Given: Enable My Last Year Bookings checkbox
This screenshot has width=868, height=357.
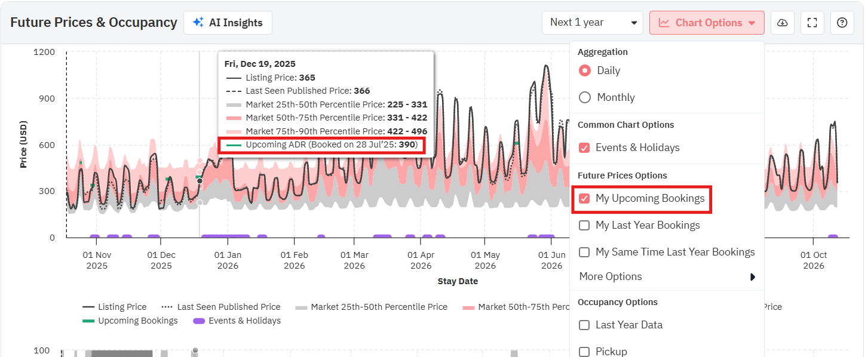Looking at the screenshot, I should (x=584, y=225).
